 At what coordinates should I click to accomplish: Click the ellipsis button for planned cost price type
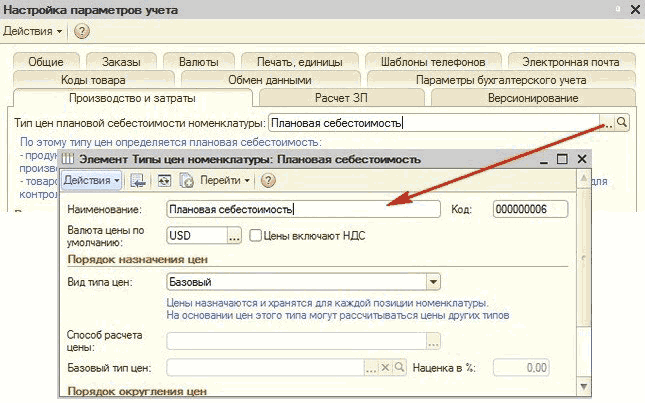pos(607,122)
